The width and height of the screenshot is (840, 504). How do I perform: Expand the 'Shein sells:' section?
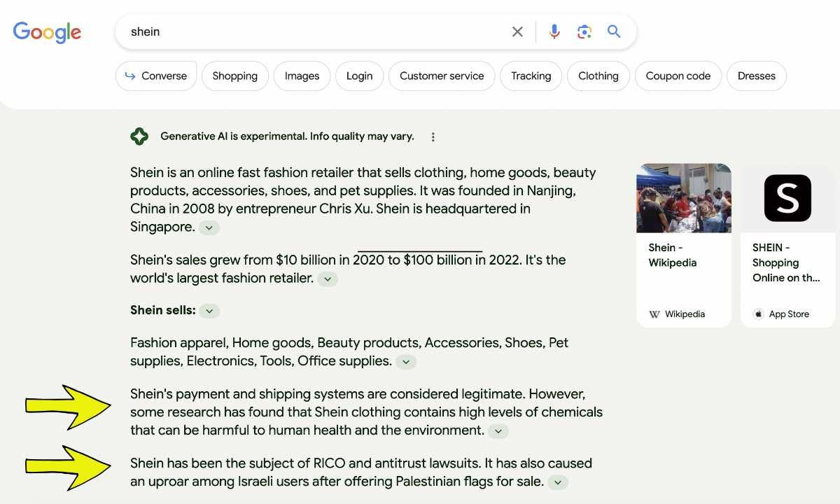coord(209,311)
